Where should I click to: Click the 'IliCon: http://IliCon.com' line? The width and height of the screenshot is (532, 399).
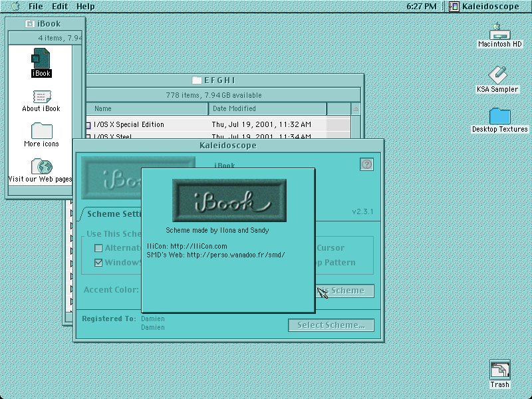click(187, 246)
